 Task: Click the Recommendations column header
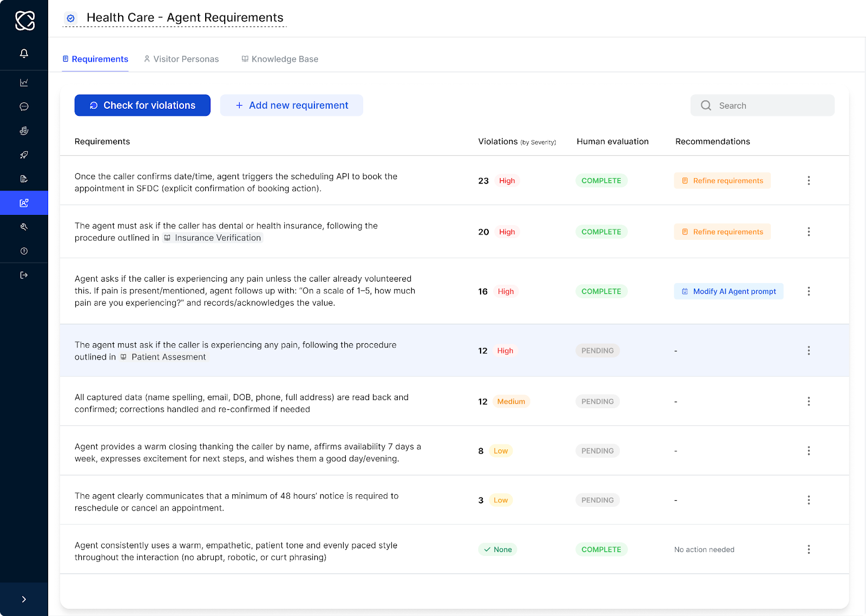(713, 141)
